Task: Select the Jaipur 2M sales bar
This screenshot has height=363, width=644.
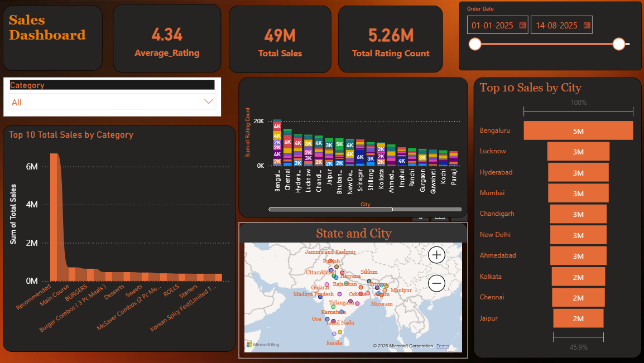Action: point(578,318)
